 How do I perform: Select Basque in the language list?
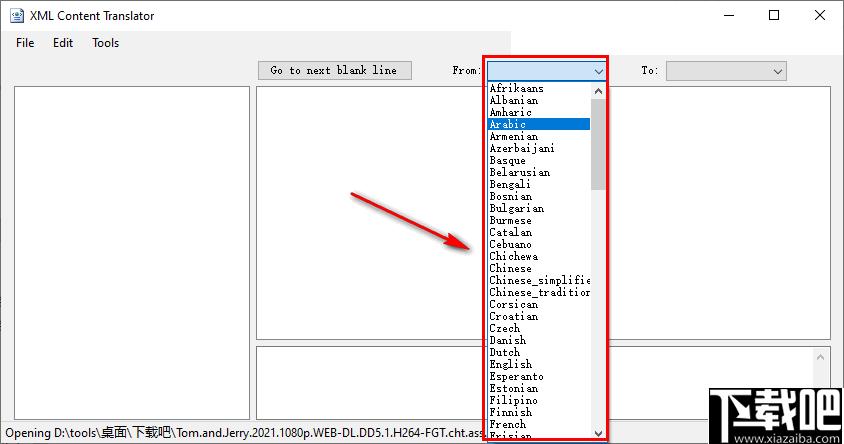[x=539, y=160]
